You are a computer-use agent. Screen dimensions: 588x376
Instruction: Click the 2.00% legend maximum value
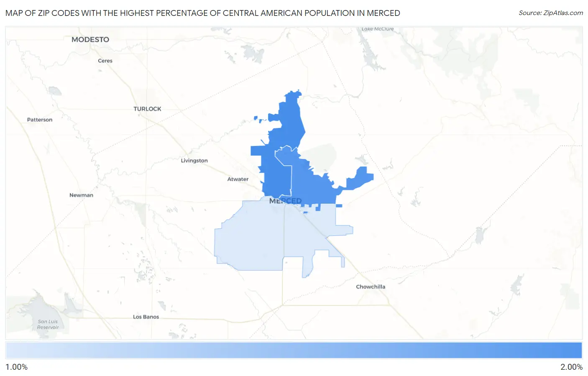point(571,367)
